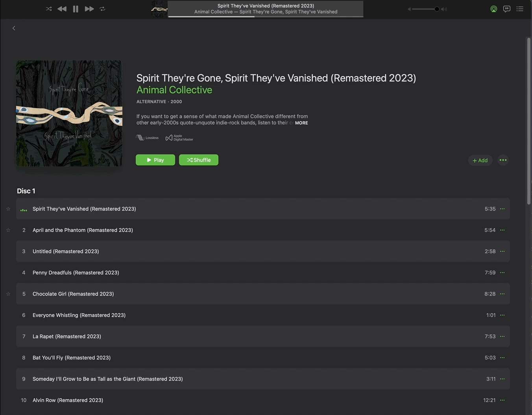Select track Chocolate Girl
The image size is (532, 415).
263,294
